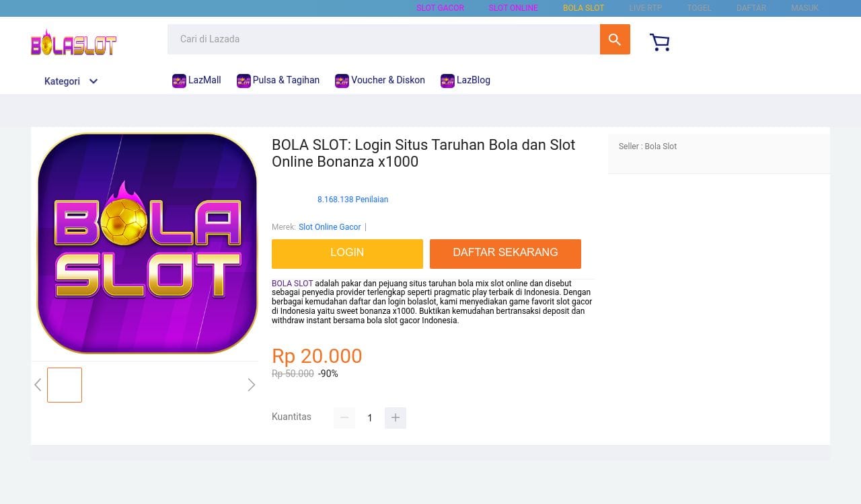Screen dimensions: 861x504
Task: Select TOGEL from the top navigation
Action: point(699,8)
